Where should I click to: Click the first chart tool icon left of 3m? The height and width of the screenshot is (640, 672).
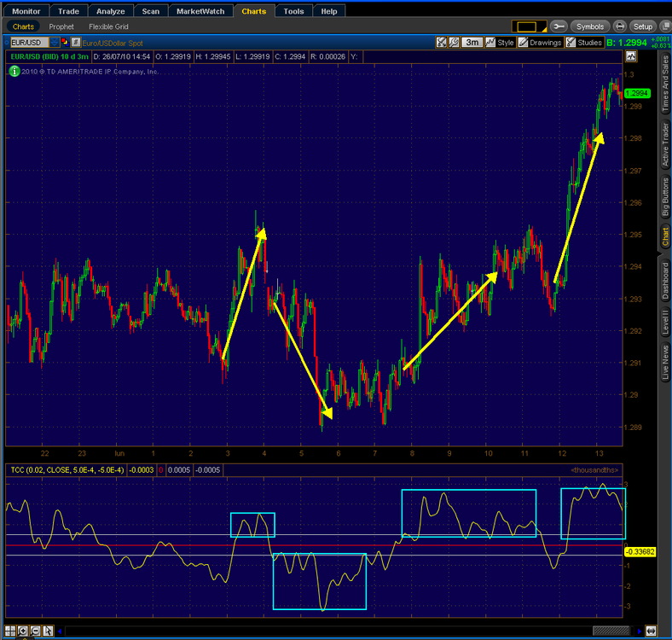pos(441,42)
